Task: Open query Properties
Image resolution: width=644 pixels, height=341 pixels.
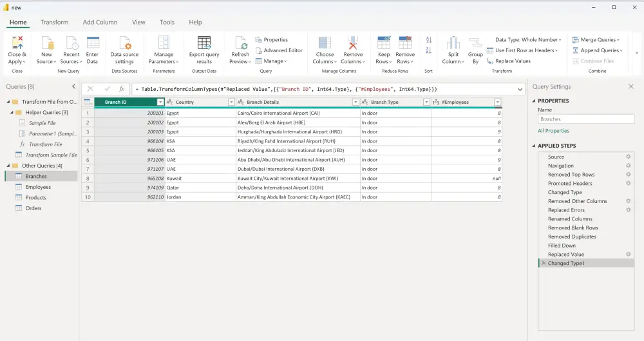Action: coord(272,39)
